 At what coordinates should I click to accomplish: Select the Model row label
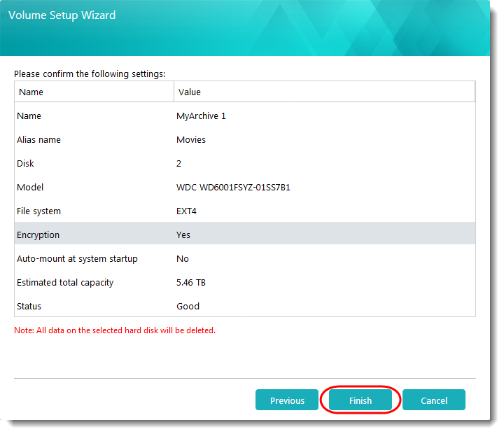point(29,187)
